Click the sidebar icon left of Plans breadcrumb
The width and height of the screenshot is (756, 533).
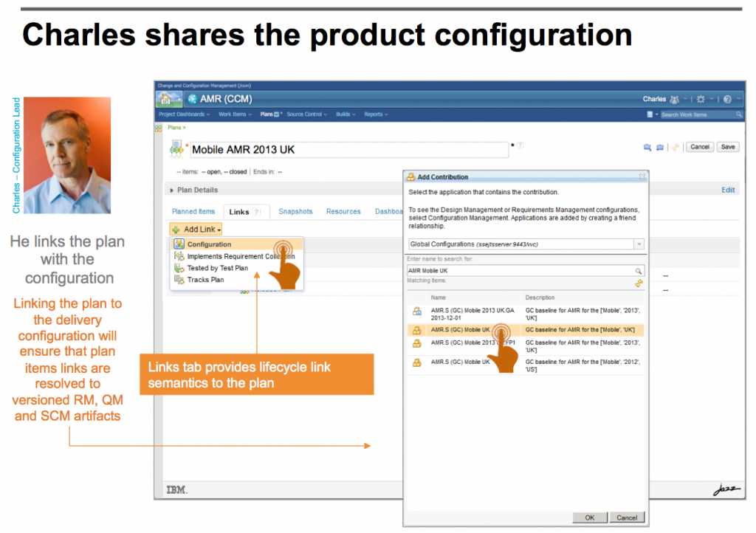click(x=159, y=128)
